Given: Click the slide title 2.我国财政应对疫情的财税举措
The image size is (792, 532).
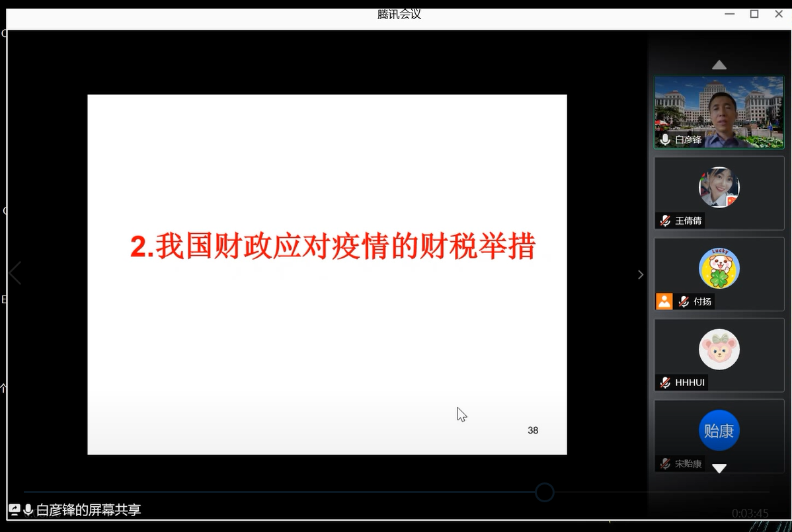Looking at the screenshot, I should pos(333,246).
